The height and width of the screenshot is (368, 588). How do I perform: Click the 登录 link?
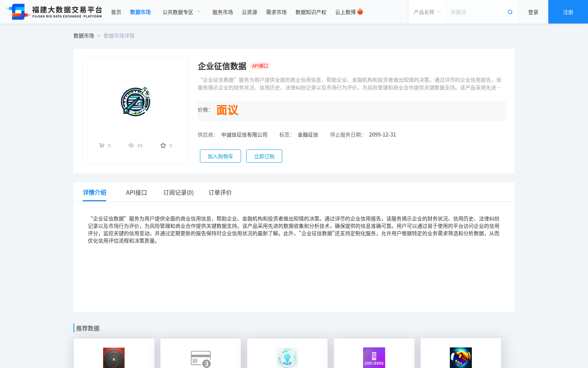(533, 12)
